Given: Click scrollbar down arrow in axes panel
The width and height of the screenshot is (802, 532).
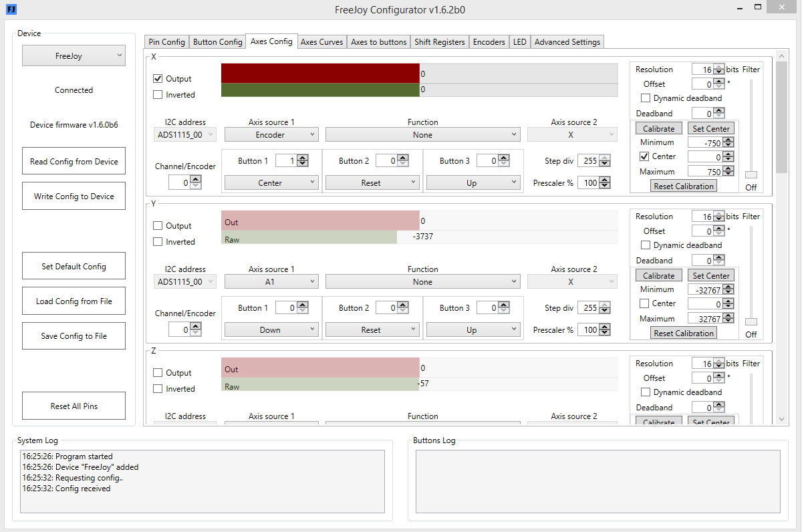Looking at the screenshot, I should tap(781, 418).
